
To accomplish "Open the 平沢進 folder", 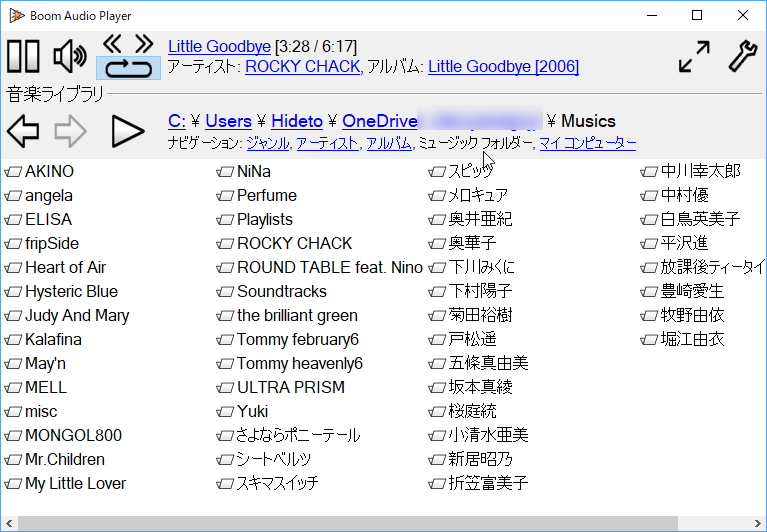I will coord(674,244).
